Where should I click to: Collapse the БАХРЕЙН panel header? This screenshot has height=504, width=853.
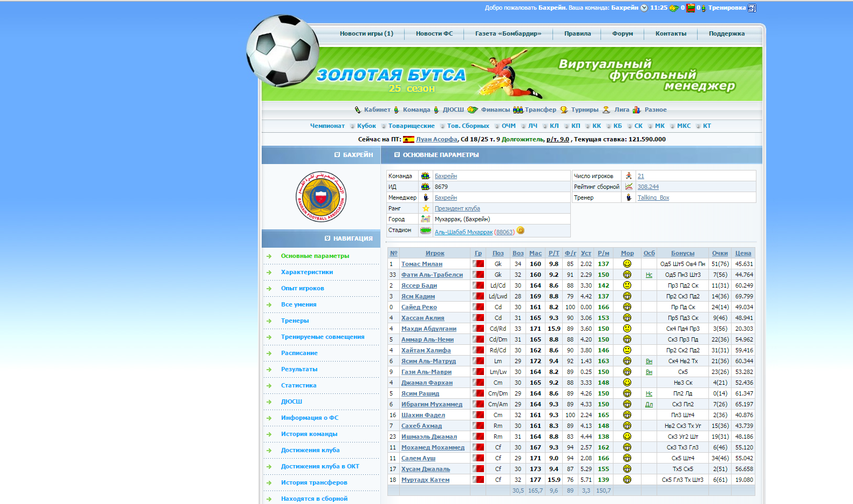click(337, 155)
